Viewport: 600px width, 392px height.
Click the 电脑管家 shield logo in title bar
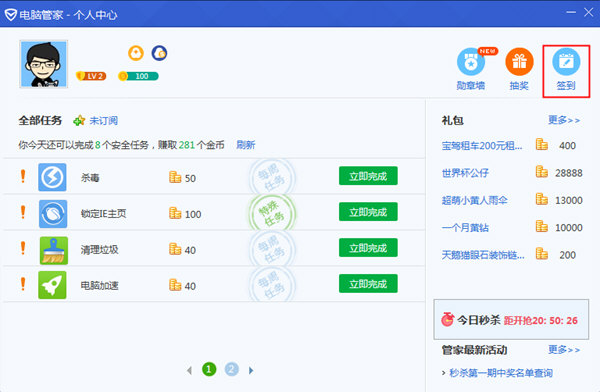(10, 15)
